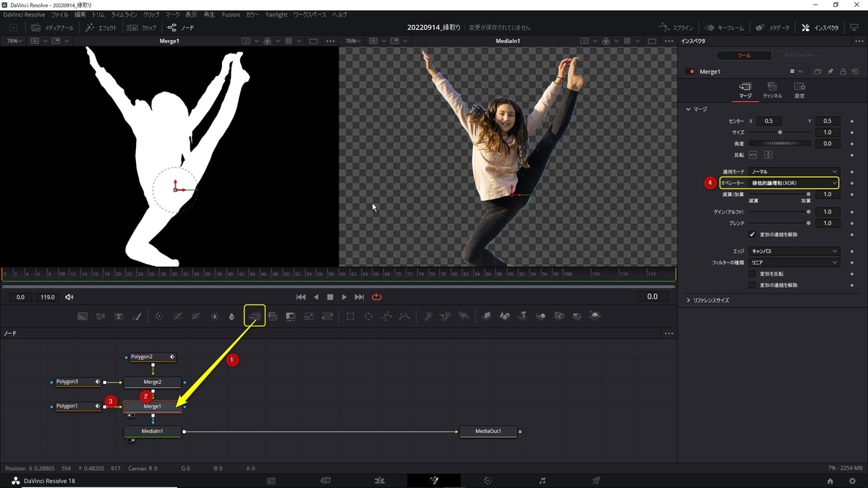Screen dimensions: 868x488
Task: Open the Media page icon
Action: point(271,480)
